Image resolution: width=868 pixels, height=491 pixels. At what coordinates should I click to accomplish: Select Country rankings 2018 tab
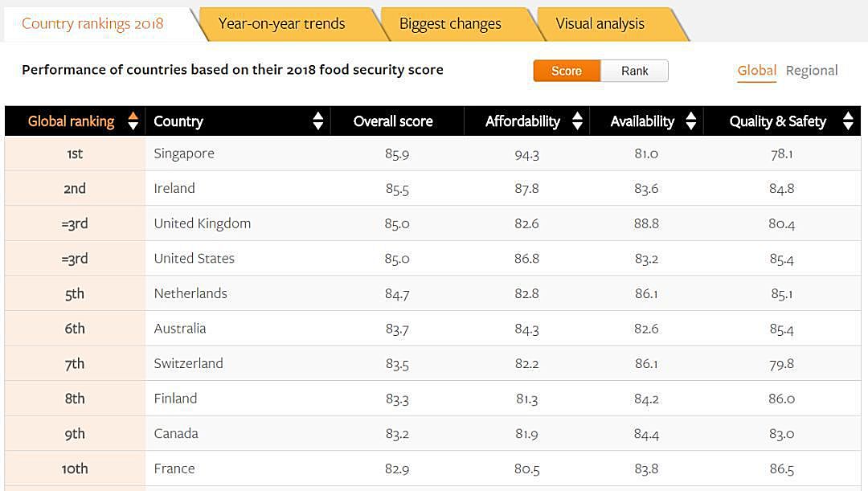92,24
